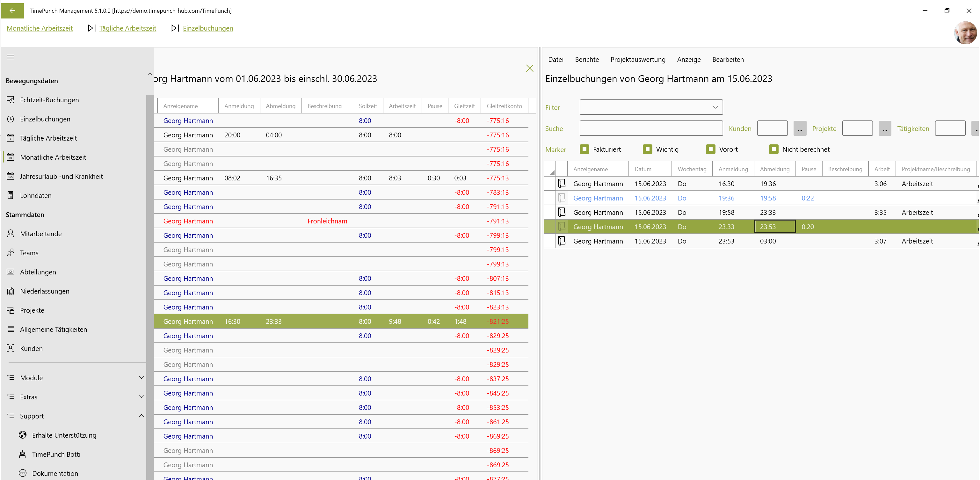The image size is (980, 480).
Task: Click the Niederlassungen building icon
Action: coord(11,291)
